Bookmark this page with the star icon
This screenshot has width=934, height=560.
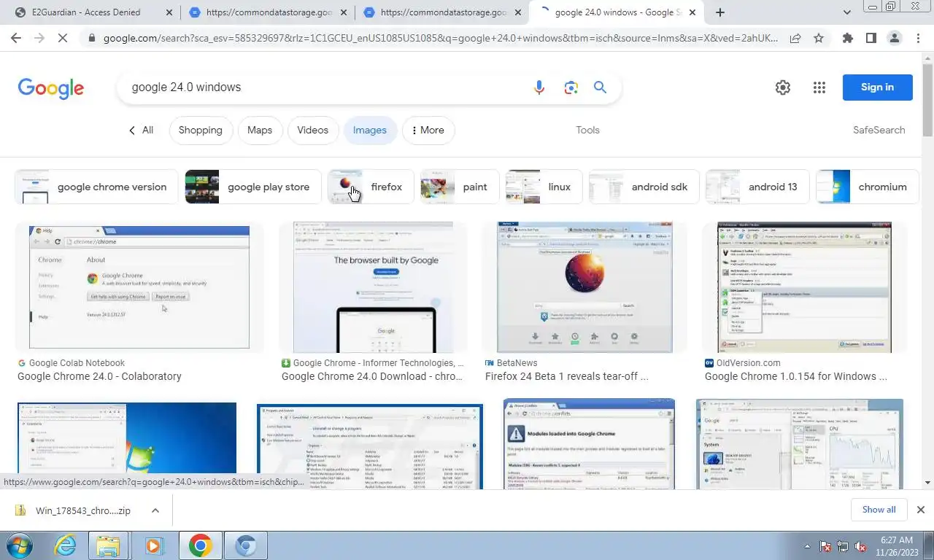819,38
